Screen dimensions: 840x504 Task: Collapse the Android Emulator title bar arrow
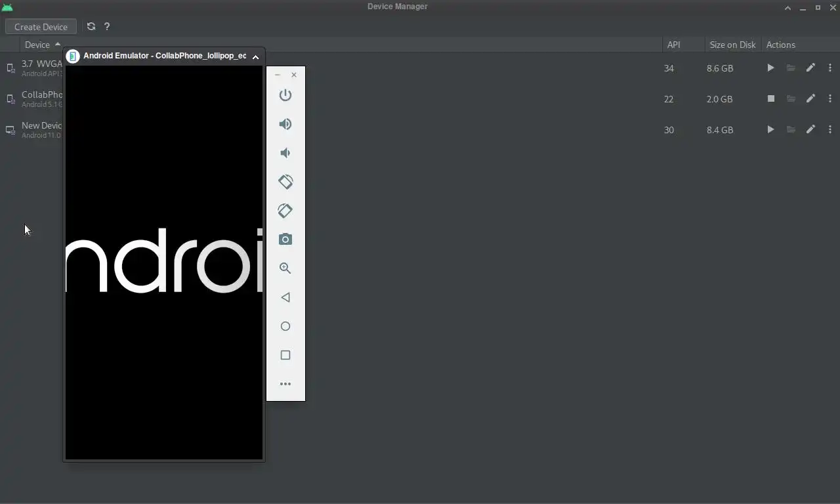pyautogui.click(x=255, y=56)
